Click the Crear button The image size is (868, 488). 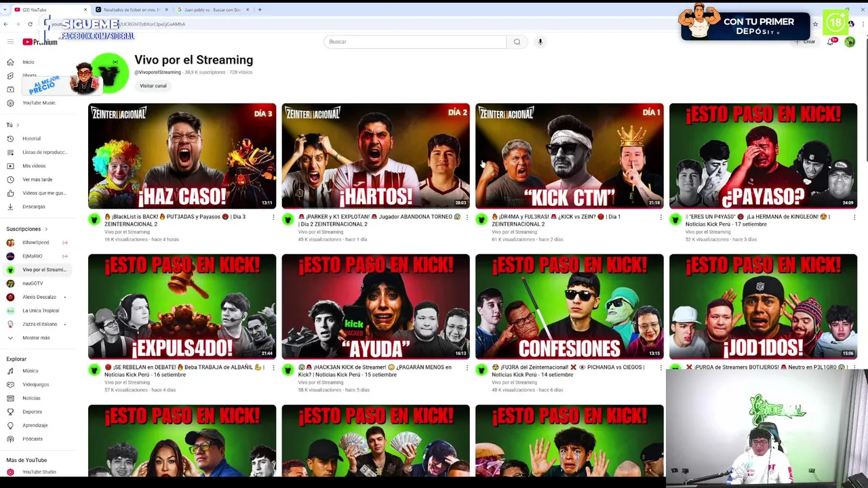click(x=805, y=42)
